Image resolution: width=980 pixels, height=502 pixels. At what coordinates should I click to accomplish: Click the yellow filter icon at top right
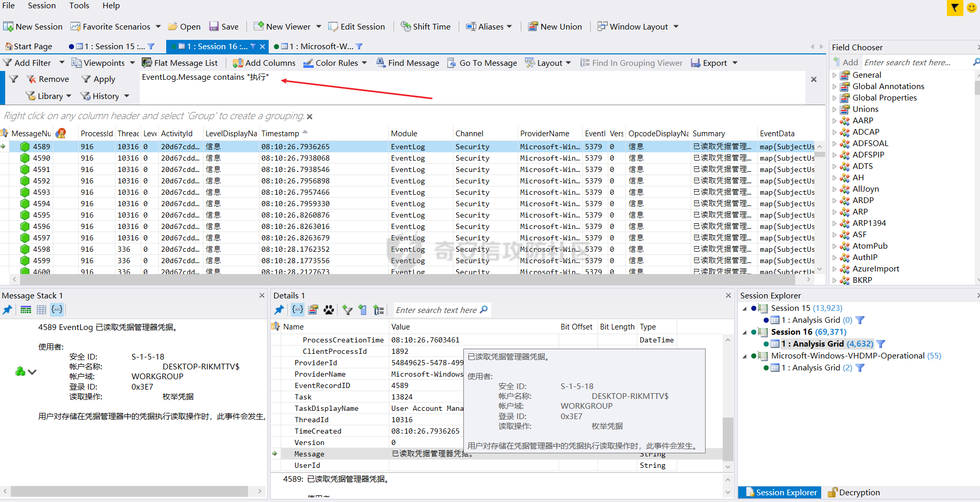click(955, 8)
